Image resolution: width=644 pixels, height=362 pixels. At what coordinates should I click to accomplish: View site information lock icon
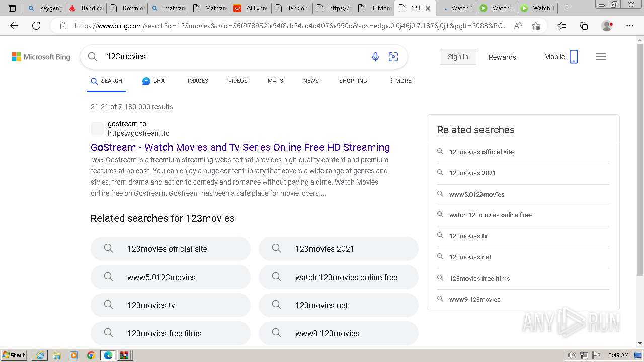(63, 25)
